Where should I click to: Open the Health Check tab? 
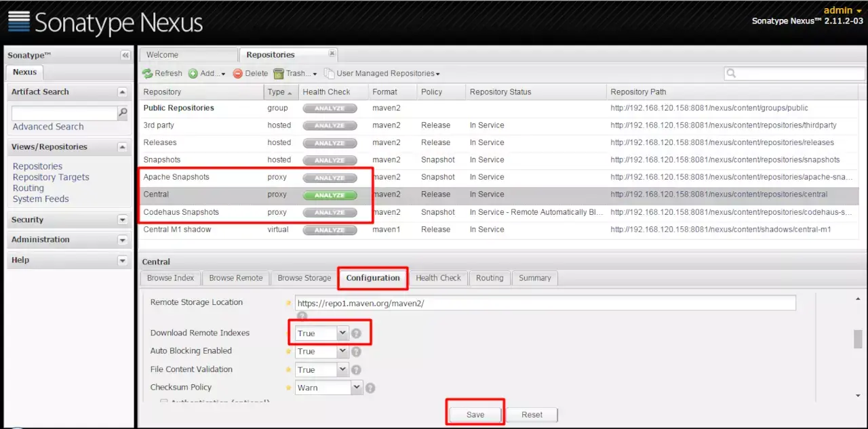point(438,278)
